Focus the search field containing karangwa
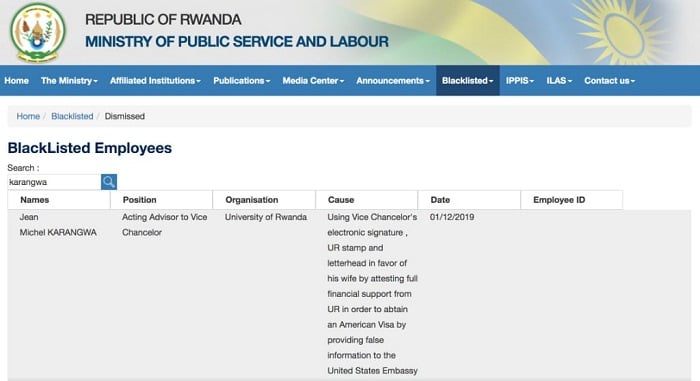The width and height of the screenshot is (700, 381). pyautogui.click(x=54, y=182)
